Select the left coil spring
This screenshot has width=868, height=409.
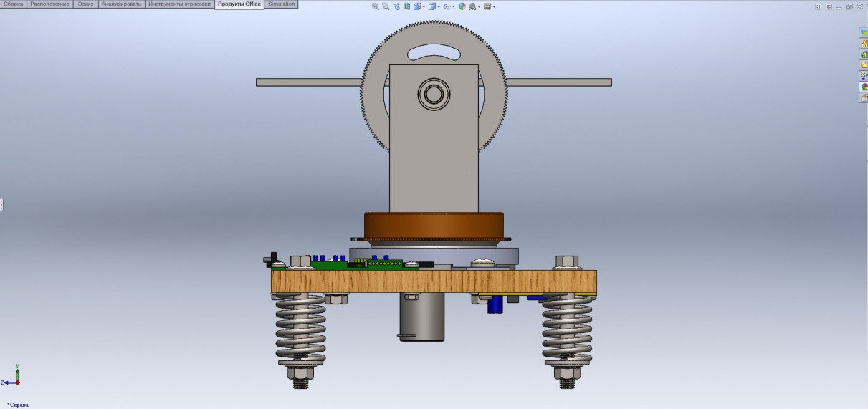tap(301, 328)
